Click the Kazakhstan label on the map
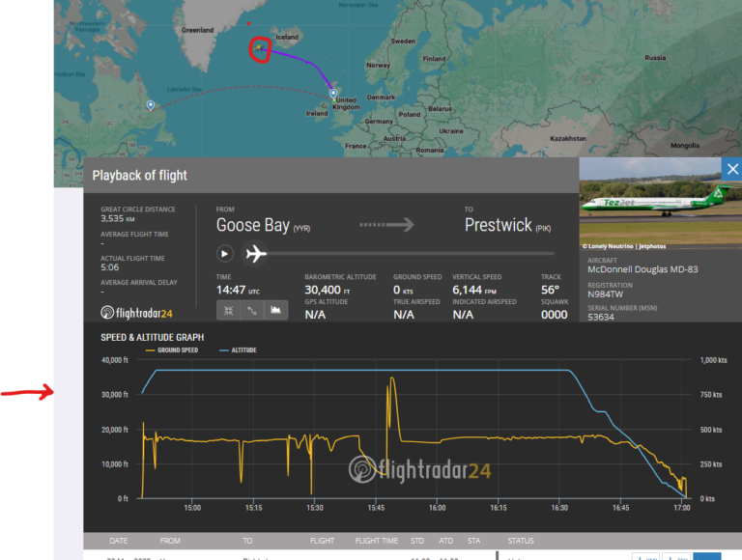The height and width of the screenshot is (560, 742). click(568, 139)
